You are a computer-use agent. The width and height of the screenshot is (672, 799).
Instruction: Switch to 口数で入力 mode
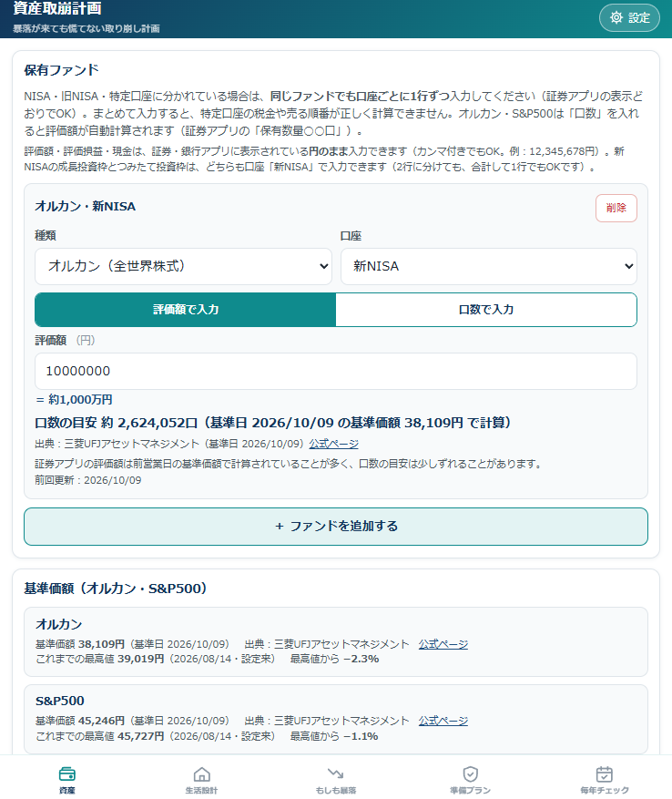point(486,310)
